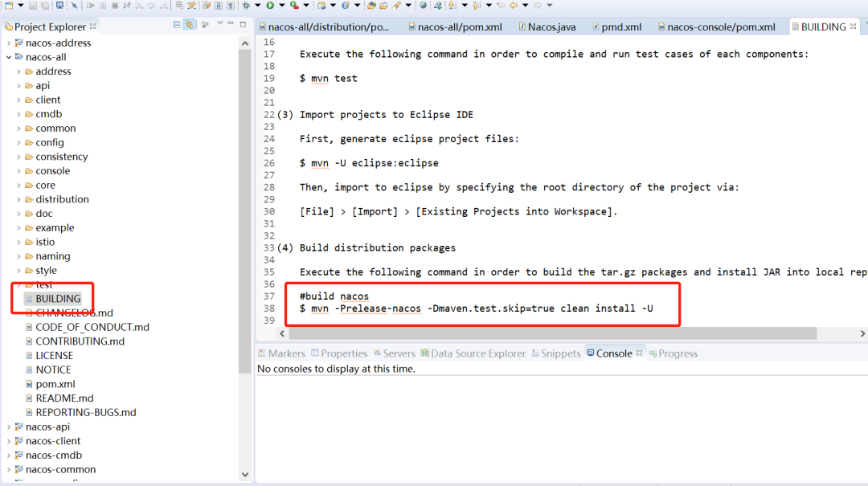
Task: Expand the address folder
Action: 18,71
